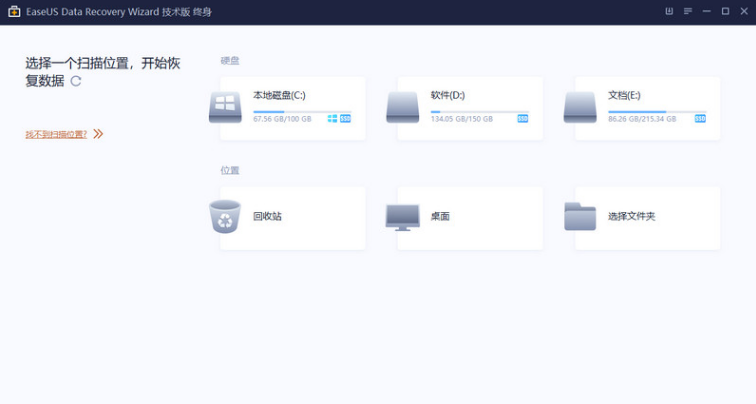Viewport: 756px width, 404px height.
Task: Click the 文档(E:) drive icon
Action: click(580, 108)
